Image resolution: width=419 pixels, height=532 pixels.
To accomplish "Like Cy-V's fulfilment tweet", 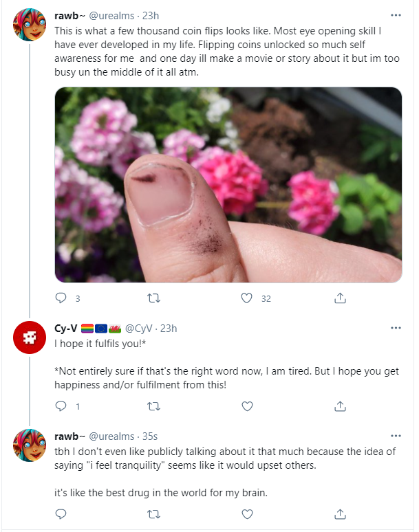I will [x=247, y=406].
